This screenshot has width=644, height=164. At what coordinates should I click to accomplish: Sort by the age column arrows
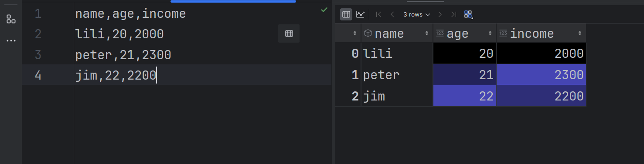click(x=490, y=33)
